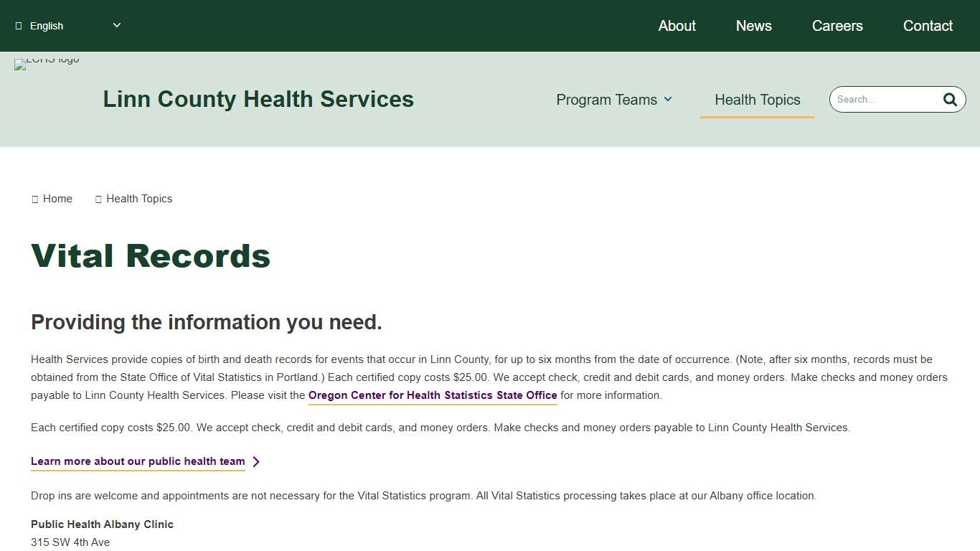
Task: Open the About page
Action: tap(677, 25)
